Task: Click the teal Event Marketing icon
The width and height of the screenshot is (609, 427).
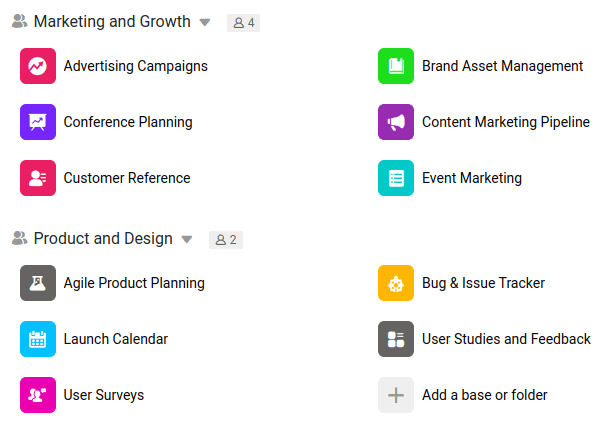Action: point(396,178)
